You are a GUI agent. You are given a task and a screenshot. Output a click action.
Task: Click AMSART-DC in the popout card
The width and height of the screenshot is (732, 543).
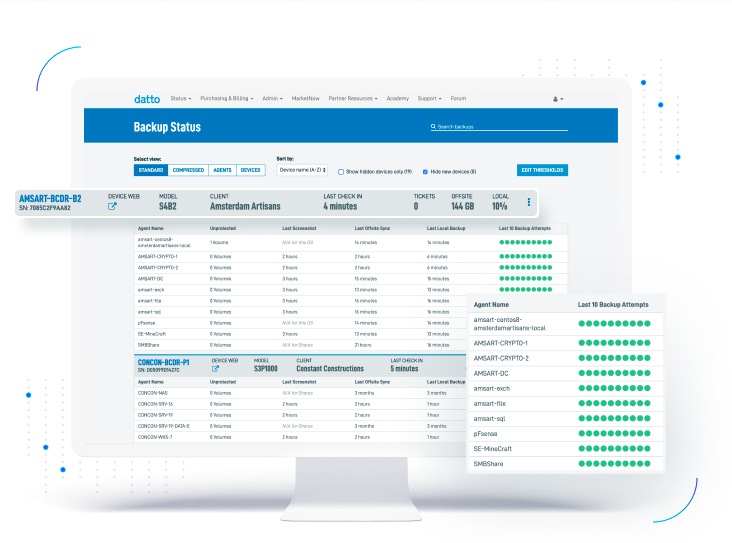pos(491,374)
